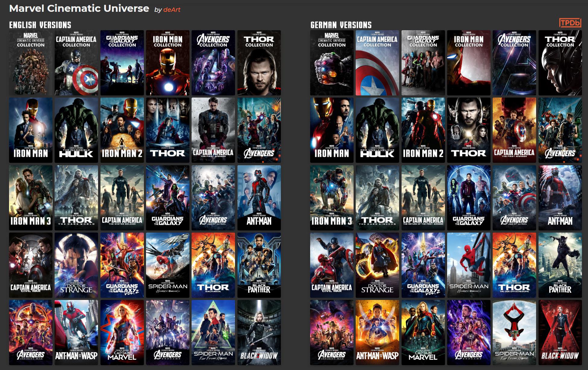Choose English Thor movie poster
Image resolution: width=588 pixels, height=370 pixels.
pyautogui.click(x=168, y=130)
